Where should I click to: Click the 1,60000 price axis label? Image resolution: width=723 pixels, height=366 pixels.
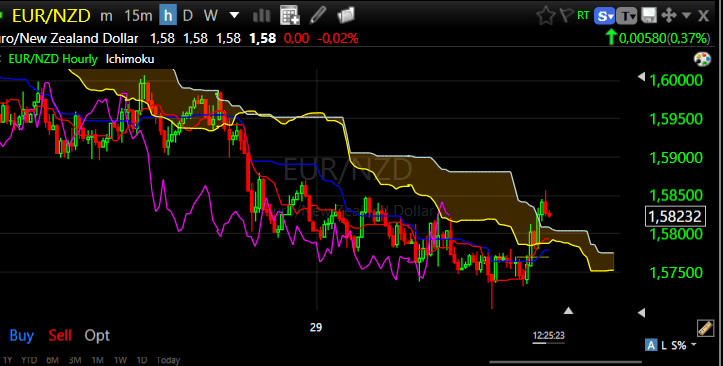(x=676, y=80)
